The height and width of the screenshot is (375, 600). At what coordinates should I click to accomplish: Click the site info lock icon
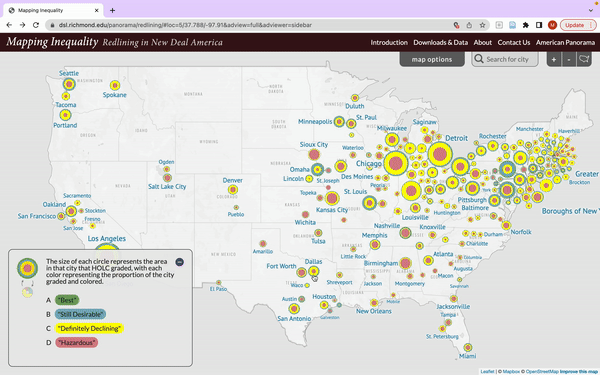(x=52, y=25)
